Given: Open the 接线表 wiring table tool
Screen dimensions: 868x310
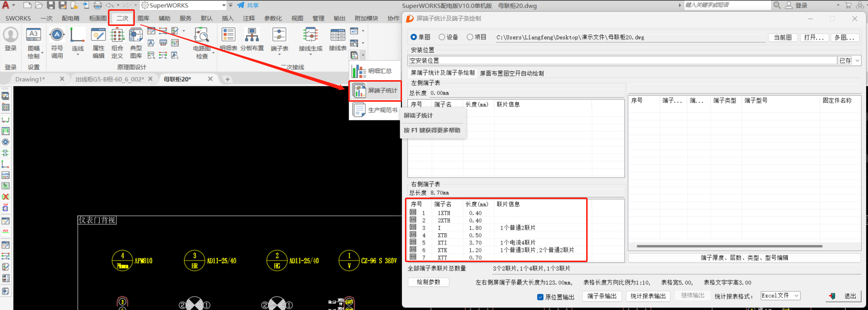Looking at the screenshot, I should pos(338,35).
